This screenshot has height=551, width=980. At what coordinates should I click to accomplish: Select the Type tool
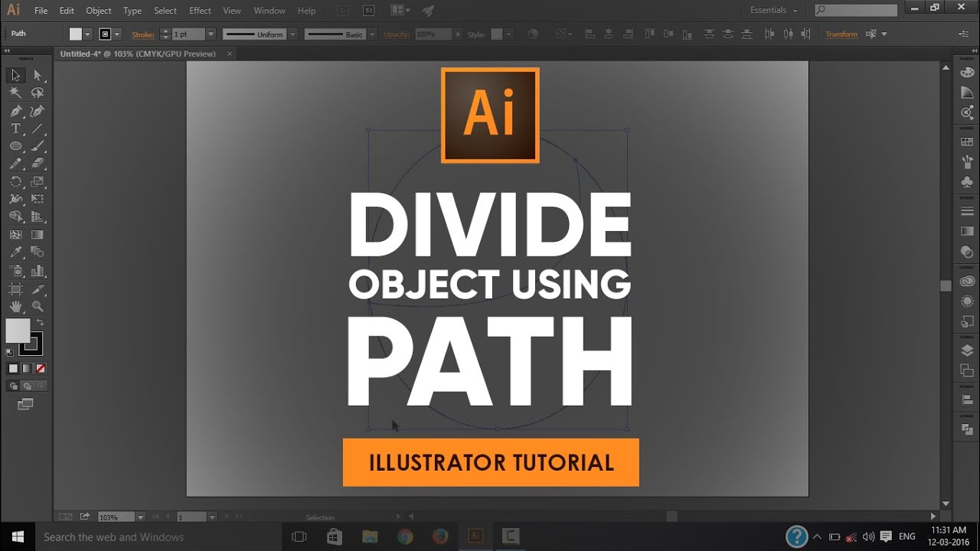(x=15, y=129)
